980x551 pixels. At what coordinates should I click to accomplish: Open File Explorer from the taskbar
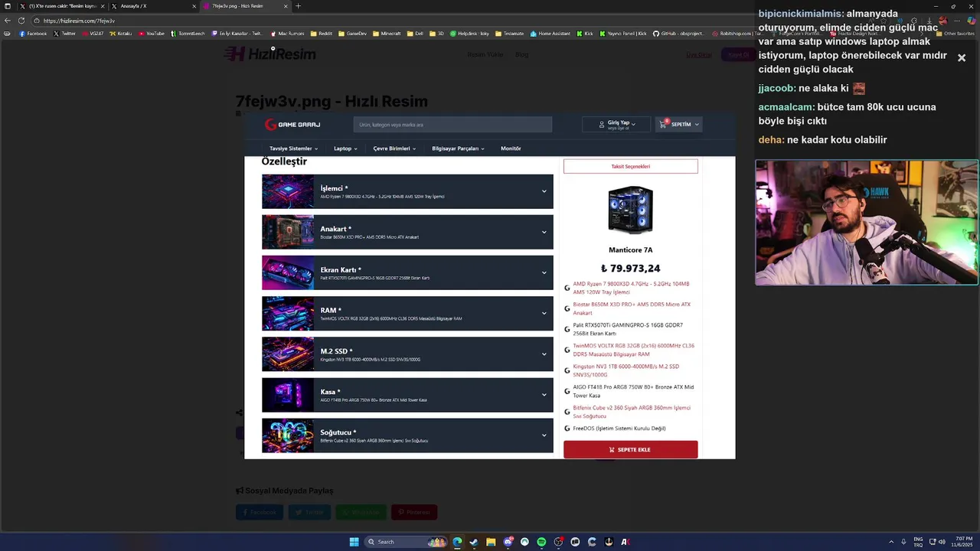(x=491, y=542)
